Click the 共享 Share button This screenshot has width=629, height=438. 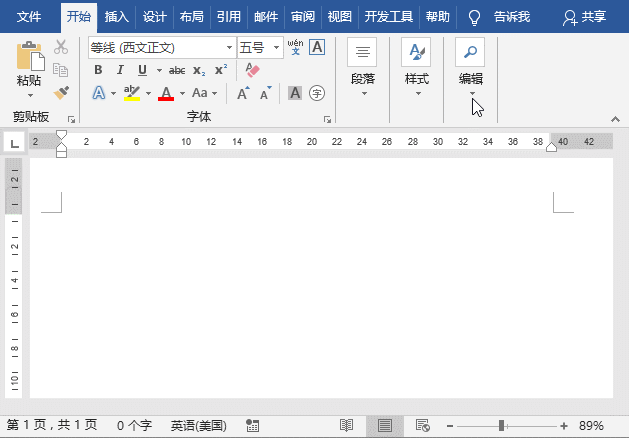click(584, 17)
